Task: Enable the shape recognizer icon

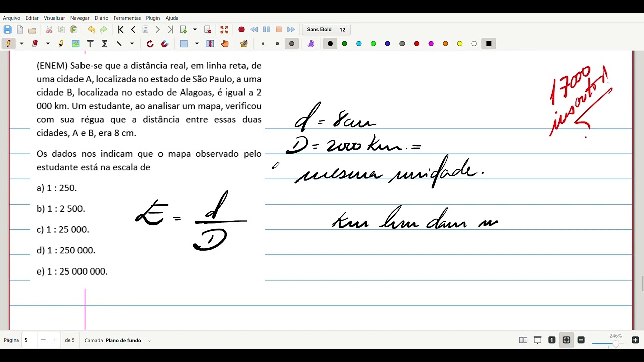Action: coord(150,44)
